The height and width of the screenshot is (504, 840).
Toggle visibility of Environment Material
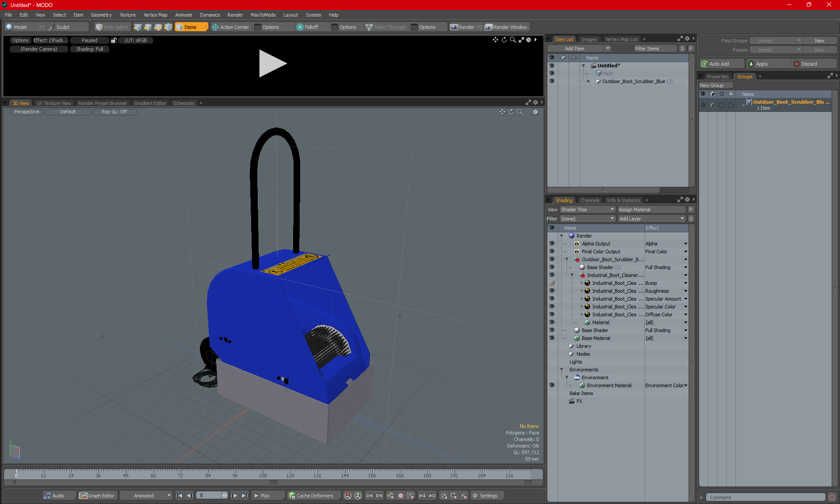pyautogui.click(x=552, y=385)
